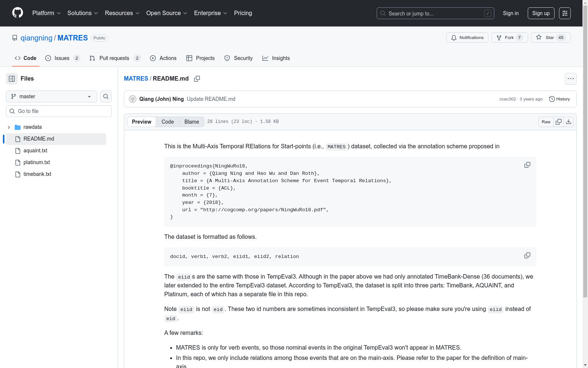Copy the README.md file path
588x368 pixels.
tap(197, 79)
